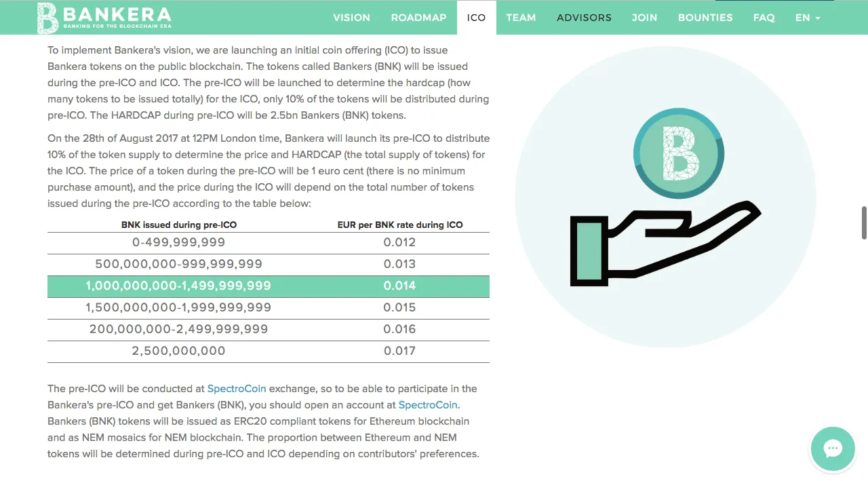
Task: Select the 200,000,000-2,499,999,999 cell
Action: pos(179,329)
